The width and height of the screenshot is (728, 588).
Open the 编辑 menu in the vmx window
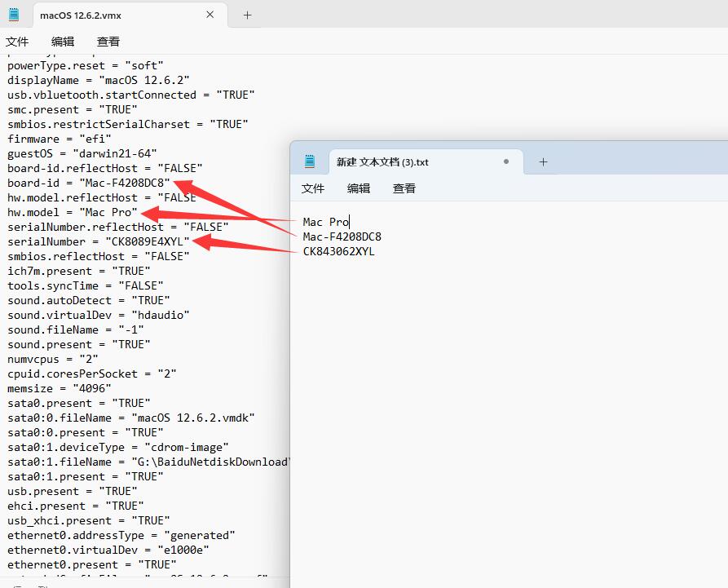(x=63, y=42)
